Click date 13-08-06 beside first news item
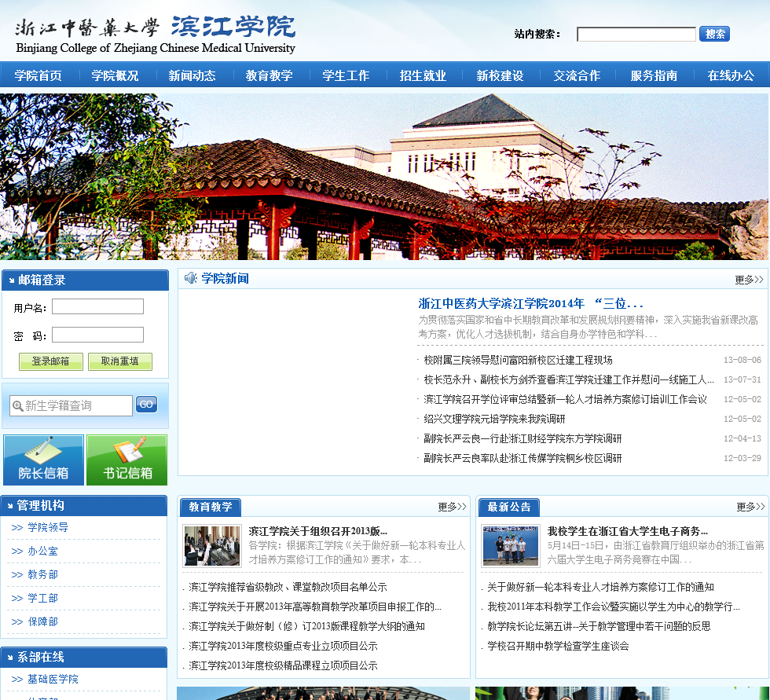Image resolution: width=770 pixels, height=700 pixels. 742,361
